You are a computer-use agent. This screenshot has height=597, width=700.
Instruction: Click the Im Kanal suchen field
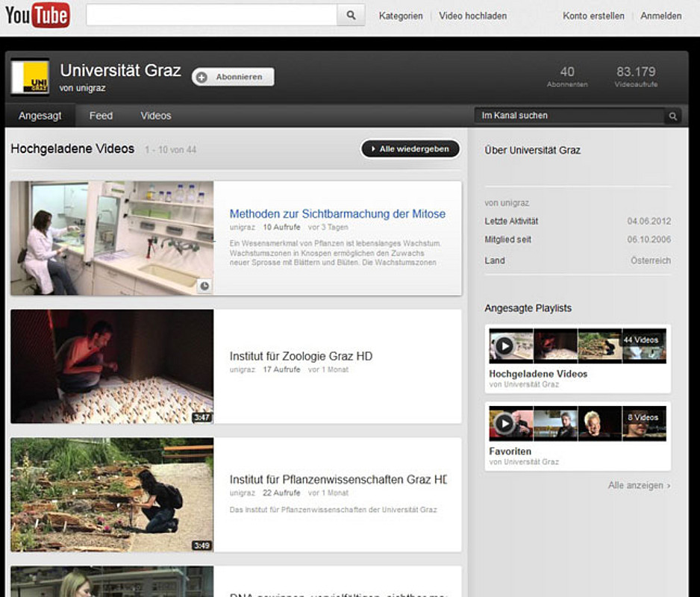tap(569, 116)
